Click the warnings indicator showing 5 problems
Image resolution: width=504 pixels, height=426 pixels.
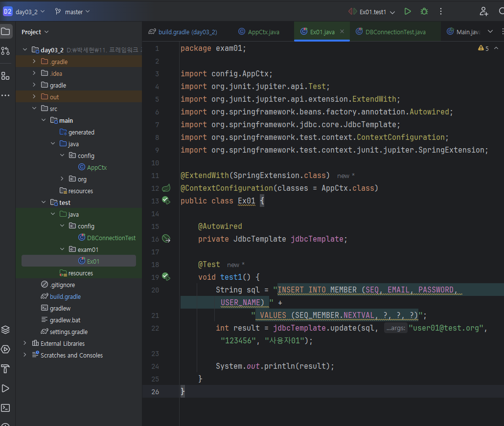[x=483, y=48]
